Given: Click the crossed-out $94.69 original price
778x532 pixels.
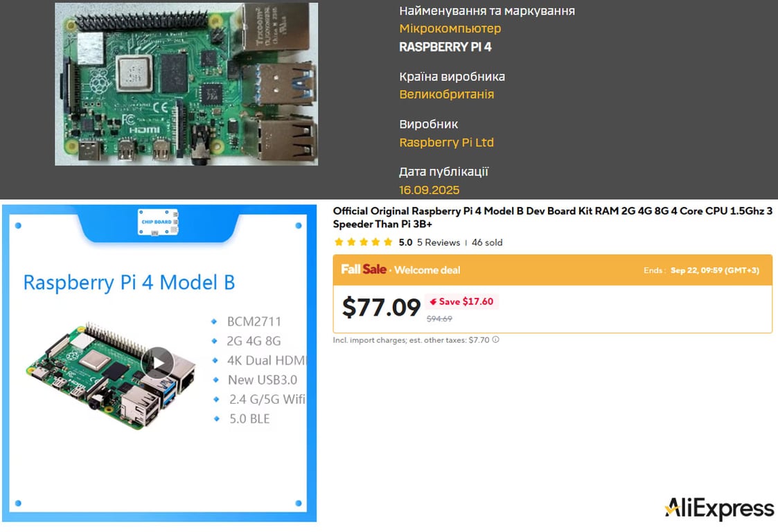Looking at the screenshot, I should click(439, 319).
